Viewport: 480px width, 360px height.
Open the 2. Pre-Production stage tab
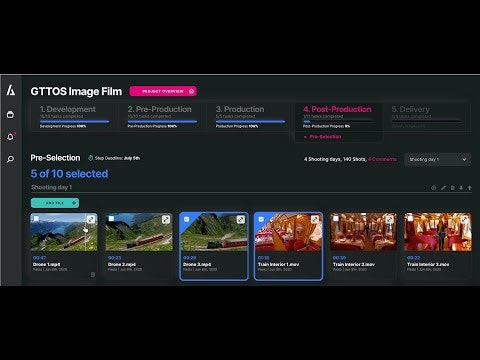pyautogui.click(x=162, y=117)
